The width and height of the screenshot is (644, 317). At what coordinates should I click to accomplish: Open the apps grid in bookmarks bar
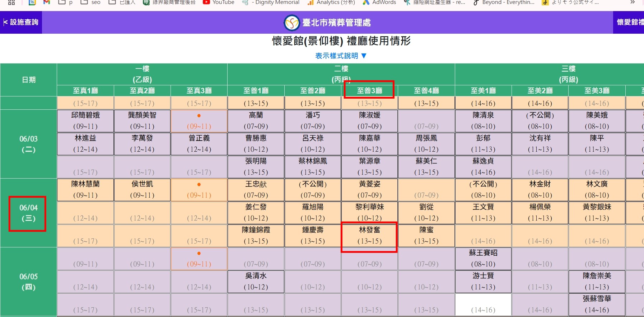pos(11,2)
